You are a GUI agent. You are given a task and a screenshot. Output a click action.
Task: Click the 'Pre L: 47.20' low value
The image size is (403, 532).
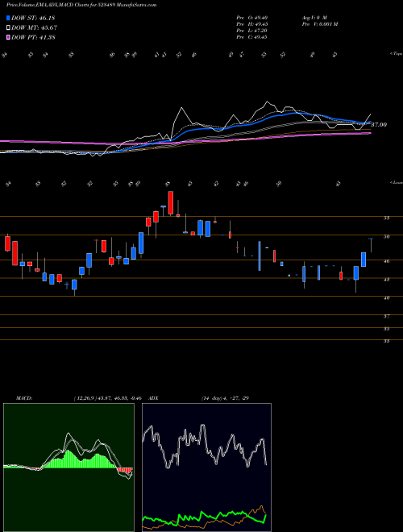[251, 31]
